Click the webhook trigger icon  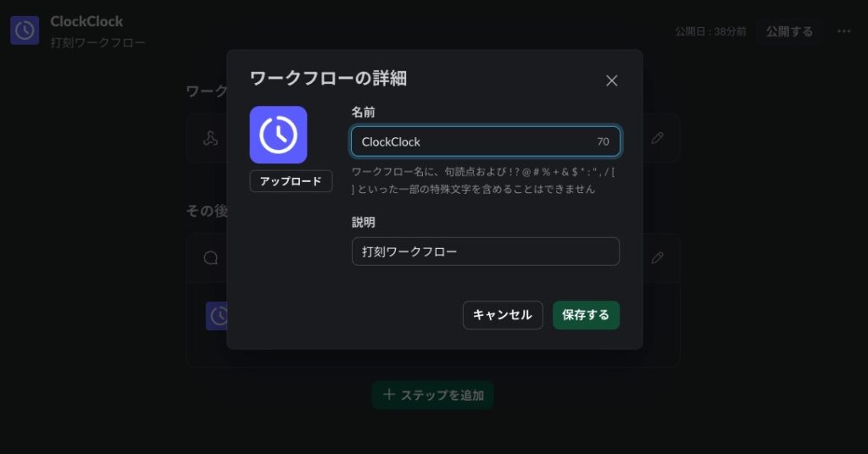[x=210, y=138]
